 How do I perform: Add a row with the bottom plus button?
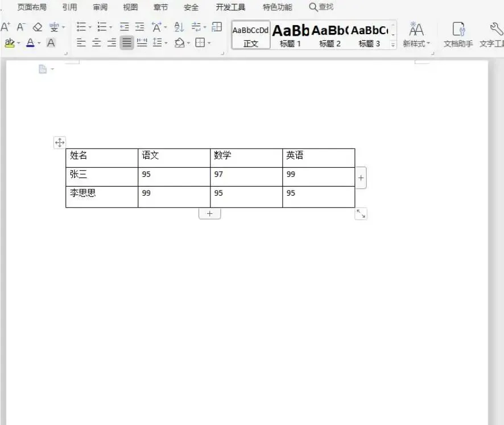(209, 213)
